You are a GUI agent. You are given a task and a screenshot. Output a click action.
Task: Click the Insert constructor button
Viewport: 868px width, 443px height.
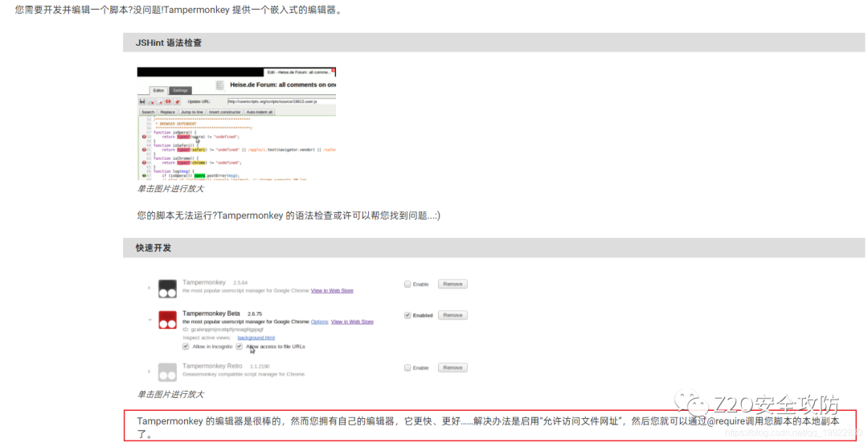click(x=225, y=112)
